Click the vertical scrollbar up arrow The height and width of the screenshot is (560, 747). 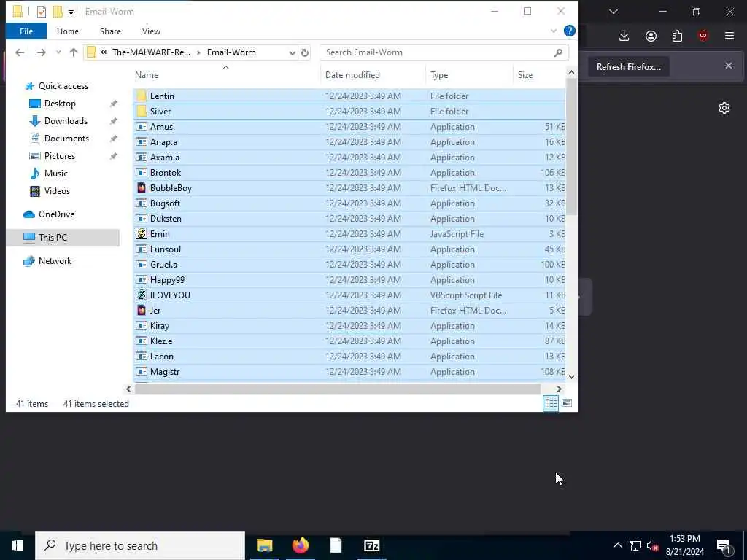tap(571, 72)
